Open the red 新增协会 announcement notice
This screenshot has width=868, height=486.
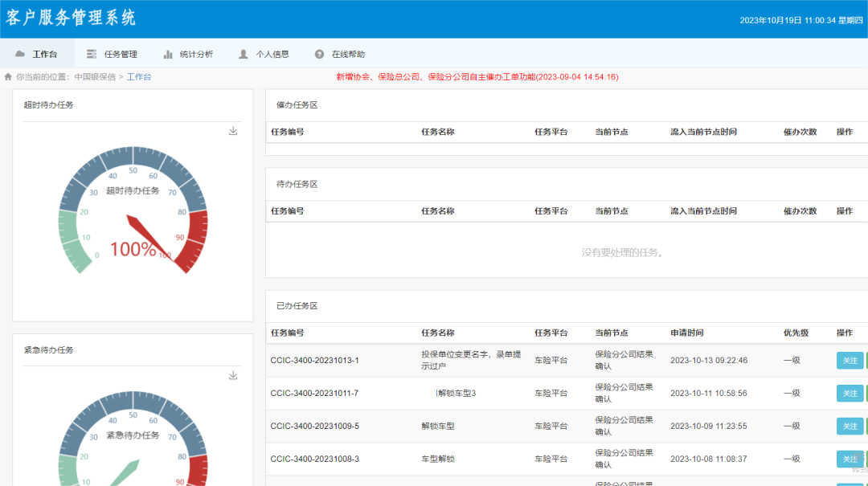(477, 77)
